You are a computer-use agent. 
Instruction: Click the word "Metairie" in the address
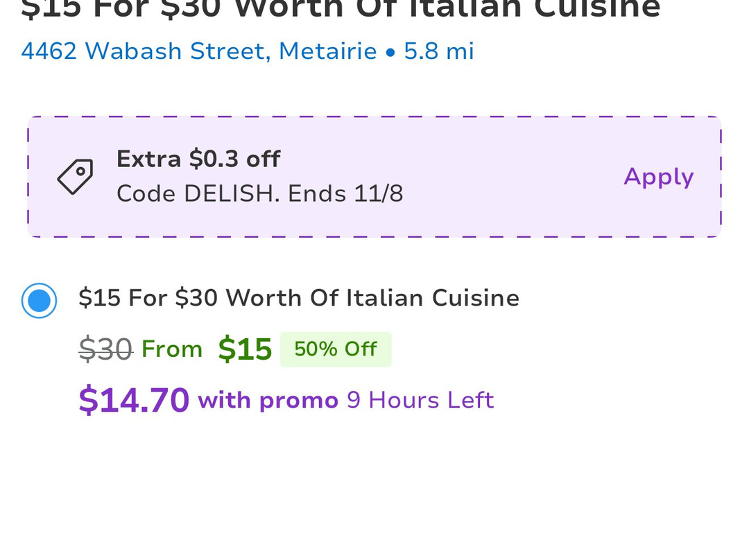click(x=328, y=51)
